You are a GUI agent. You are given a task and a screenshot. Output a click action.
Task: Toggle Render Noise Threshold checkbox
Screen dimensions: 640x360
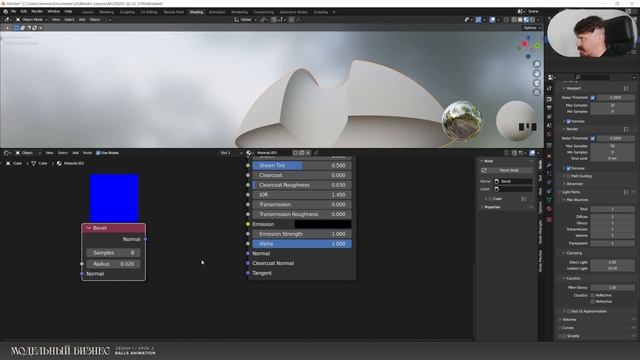pos(593,138)
